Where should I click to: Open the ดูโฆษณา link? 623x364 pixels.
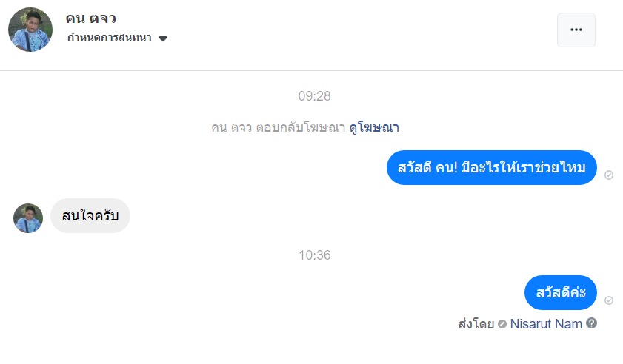pyautogui.click(x=374, y=127)
